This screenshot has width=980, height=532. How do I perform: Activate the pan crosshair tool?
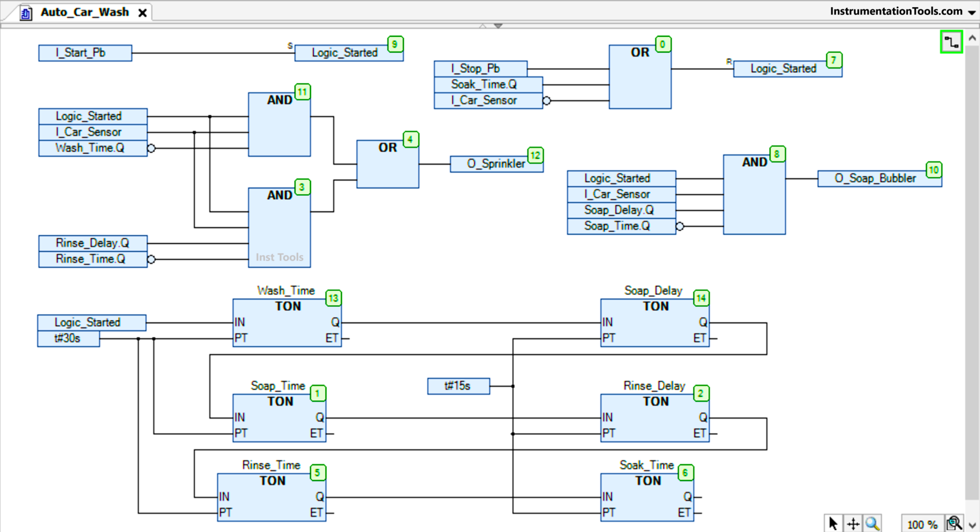tap(853, 523)
